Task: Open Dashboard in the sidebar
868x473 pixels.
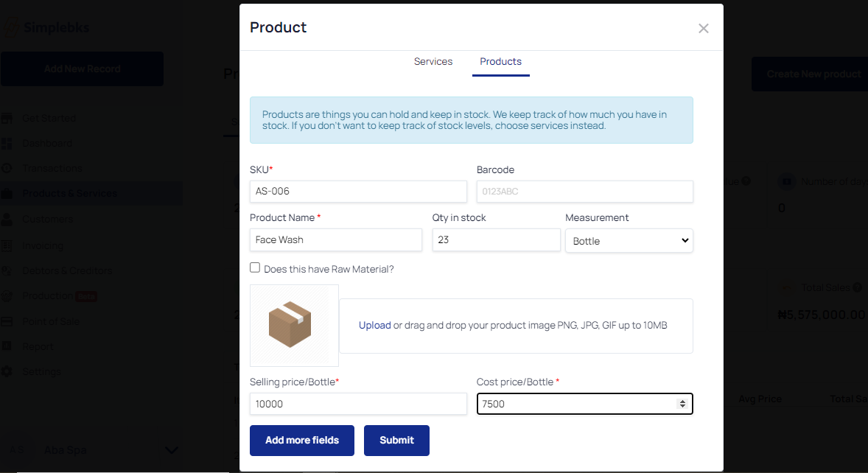Action: [47, 143]
